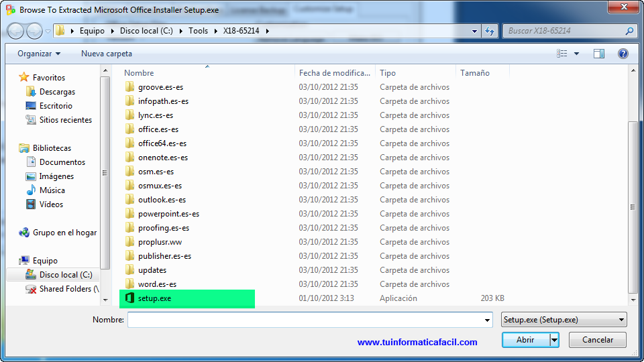Viewport: 644px width, 362px height.
Task: Select the onenote.es-es folder icon
Action: coord(129,157)
